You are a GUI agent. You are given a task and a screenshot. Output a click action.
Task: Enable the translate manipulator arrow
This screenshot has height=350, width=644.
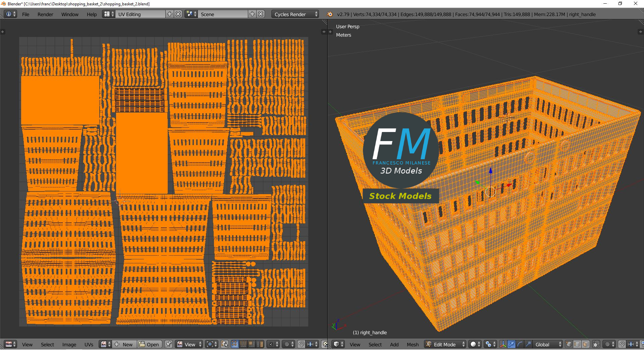pyautogui.click(x=512, y=344)
